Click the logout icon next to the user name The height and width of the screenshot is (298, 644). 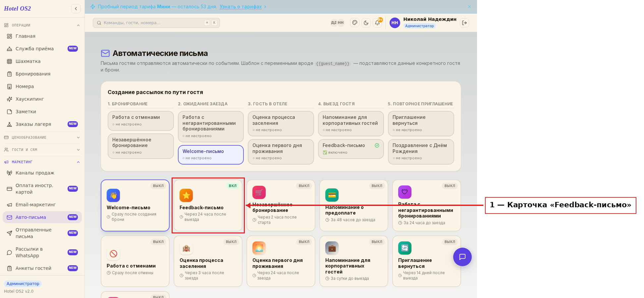tap(464, 23)
